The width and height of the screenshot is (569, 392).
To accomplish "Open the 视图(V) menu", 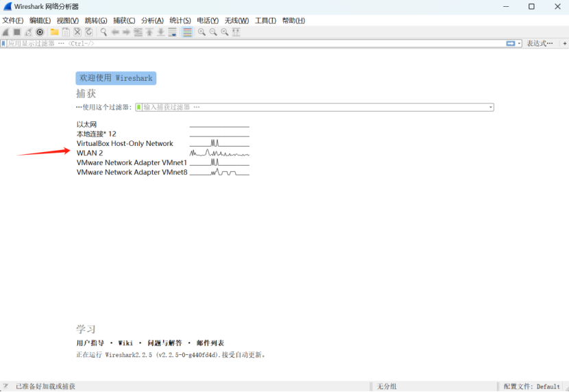I will click(x=67, y=21).
